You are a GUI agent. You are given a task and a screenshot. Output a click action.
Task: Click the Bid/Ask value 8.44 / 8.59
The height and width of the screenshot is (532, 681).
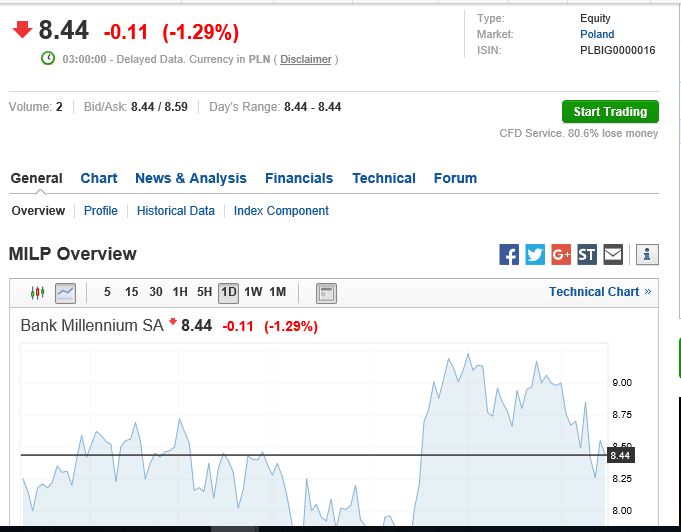point(159,107)
